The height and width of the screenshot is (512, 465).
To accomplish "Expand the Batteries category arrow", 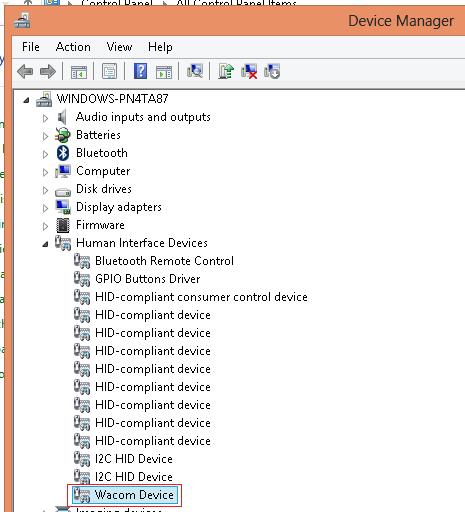I will point(45,136).
